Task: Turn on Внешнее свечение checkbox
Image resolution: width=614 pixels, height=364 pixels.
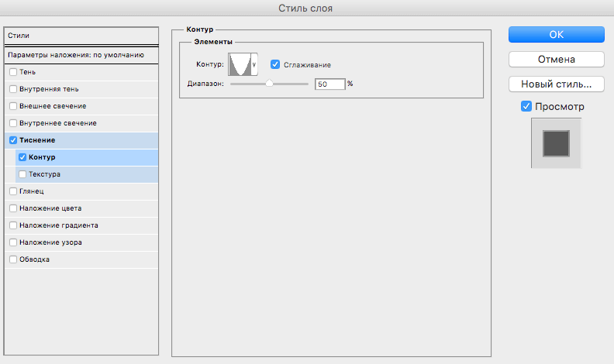Action: point(12,106)
